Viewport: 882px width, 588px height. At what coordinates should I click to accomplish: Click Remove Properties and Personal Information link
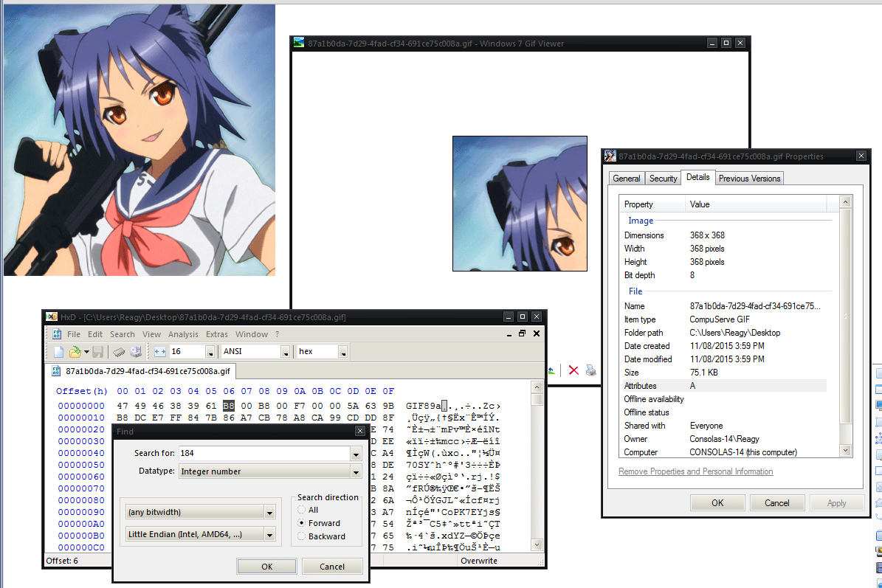tap(696, 471)
